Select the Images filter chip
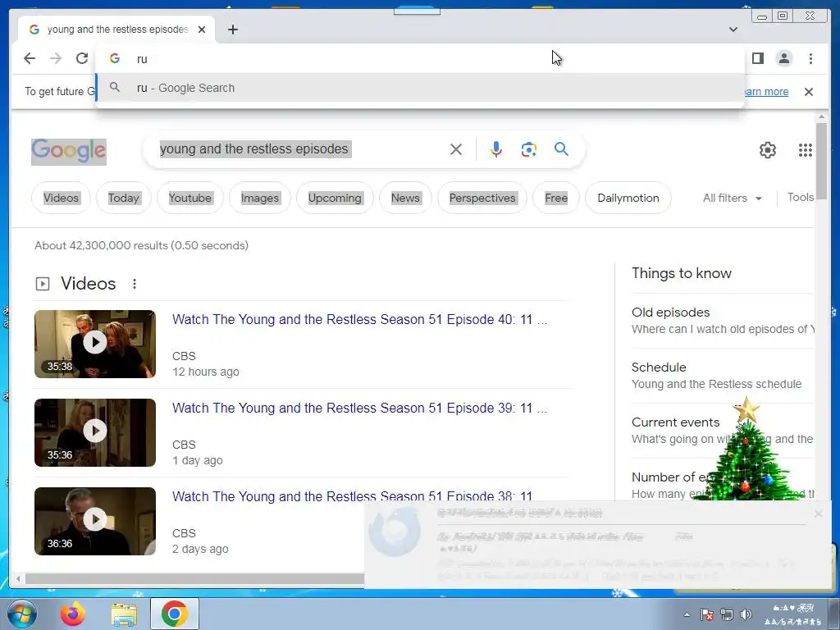 click(x=260, y=198)
